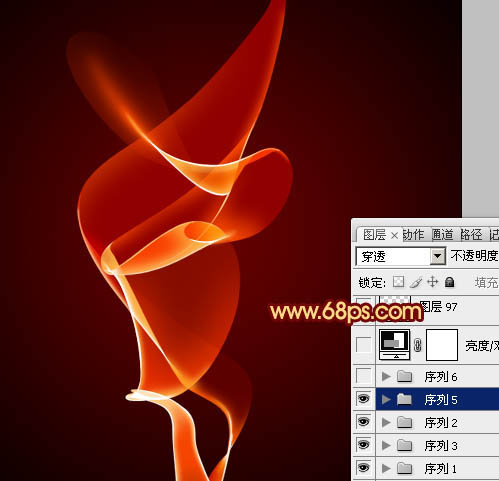Select layer named 图层 97
Image resolution: width=499 pixels, height=481 pixels.
pos(438,306)
